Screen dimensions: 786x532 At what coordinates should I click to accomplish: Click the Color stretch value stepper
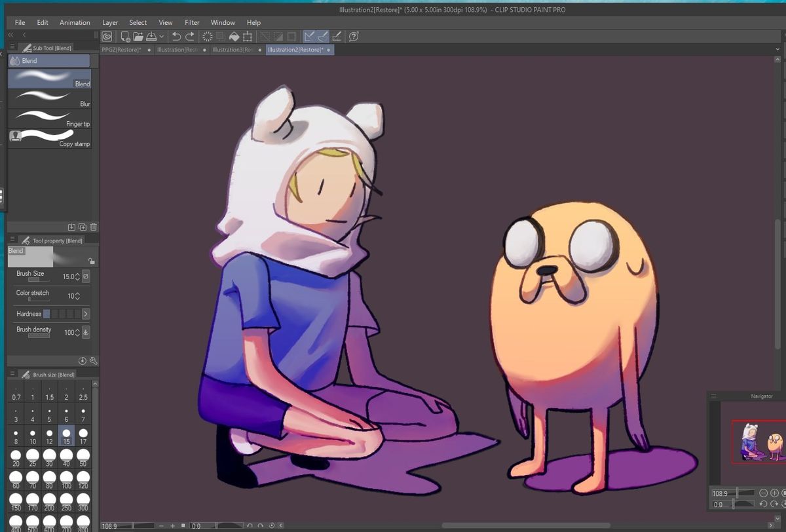click(78, 296)
